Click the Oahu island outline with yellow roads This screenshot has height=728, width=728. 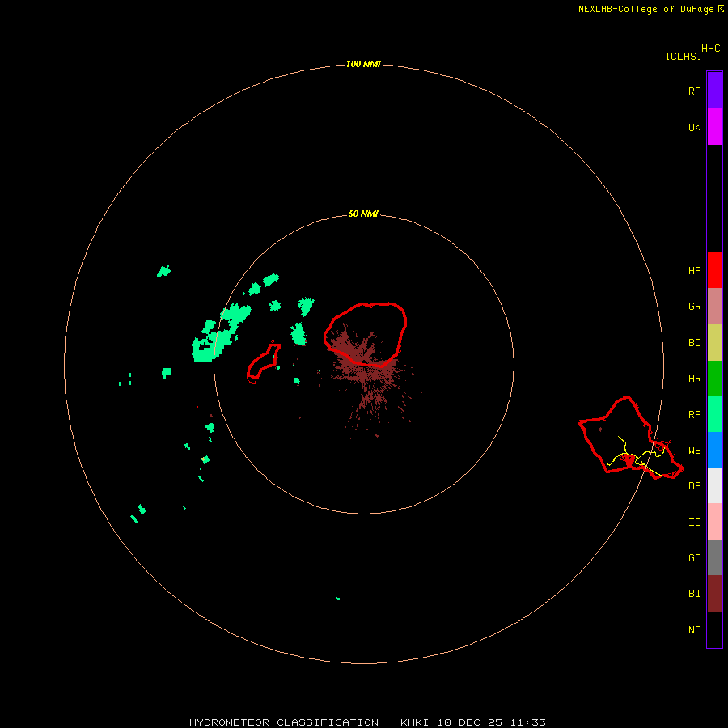629,438
